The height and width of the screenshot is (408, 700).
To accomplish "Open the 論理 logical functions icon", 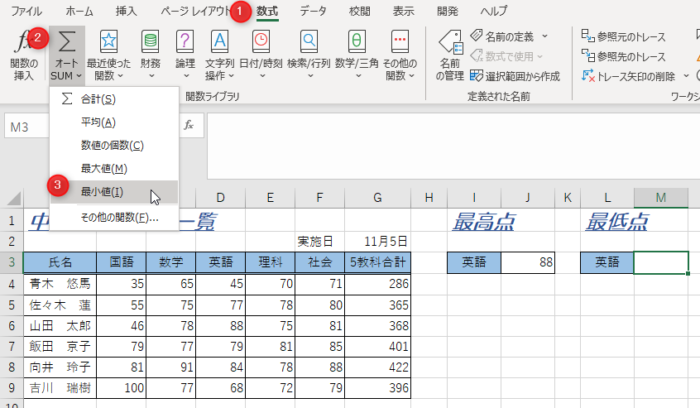I will [x=185, y=43].
